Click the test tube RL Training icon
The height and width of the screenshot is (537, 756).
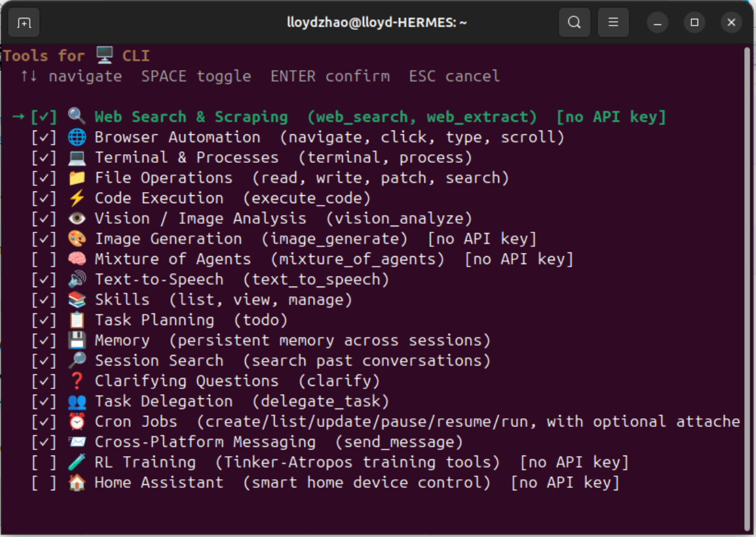(76, 462)
